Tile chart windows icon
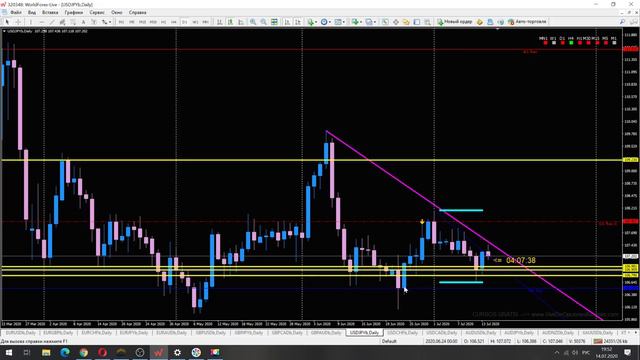Screen dimensions: 640x360 pos(274,22)
